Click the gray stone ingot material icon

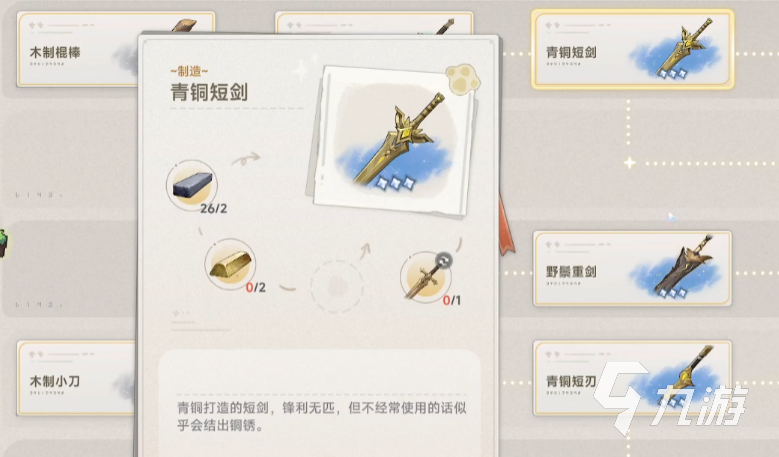point(192,185)
